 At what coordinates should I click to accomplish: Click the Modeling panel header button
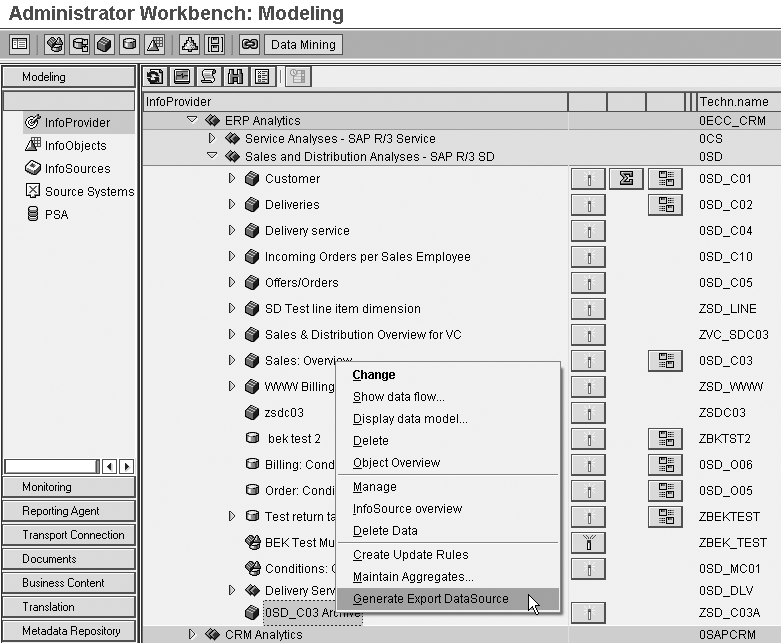click(69, 77)
